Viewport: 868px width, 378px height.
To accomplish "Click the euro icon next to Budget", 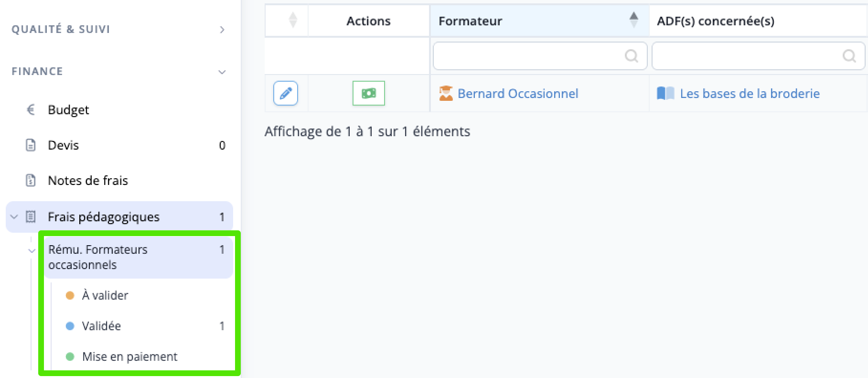I will [31, 110].
